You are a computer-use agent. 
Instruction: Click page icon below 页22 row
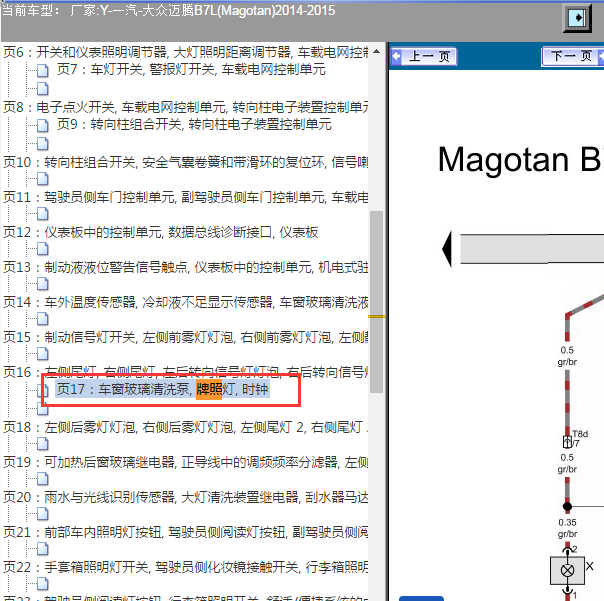pyautogui.click(x=43, y=584)
